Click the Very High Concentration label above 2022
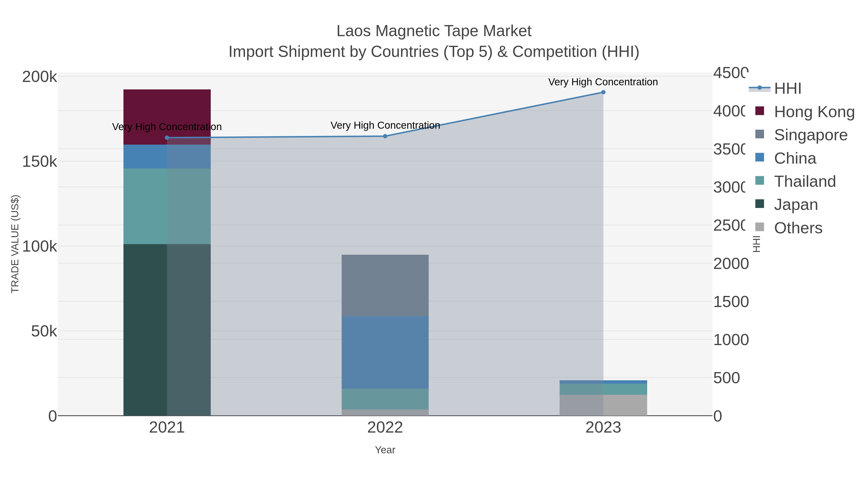The height and width of the screenshot is (488, 868). tap(385, 125)
